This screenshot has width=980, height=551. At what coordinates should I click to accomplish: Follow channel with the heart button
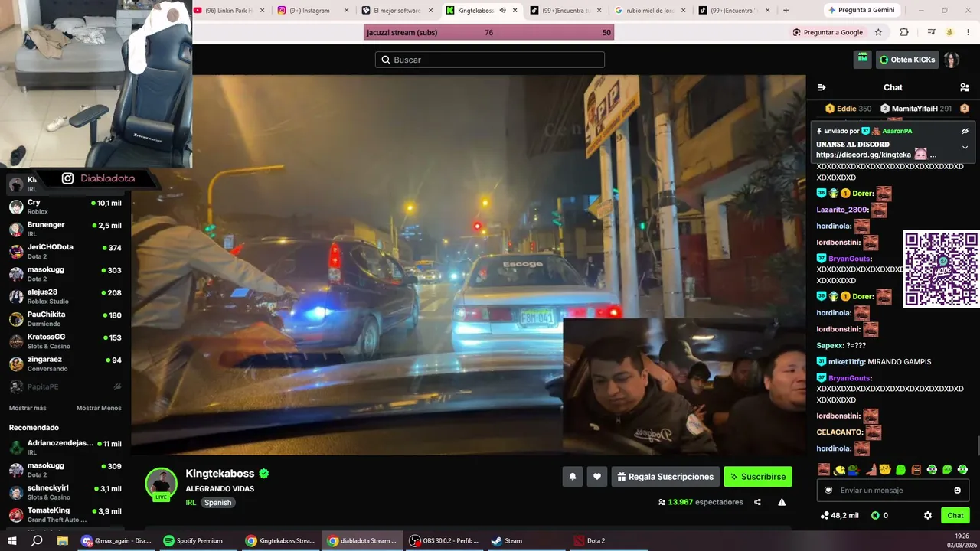(597, 477)
